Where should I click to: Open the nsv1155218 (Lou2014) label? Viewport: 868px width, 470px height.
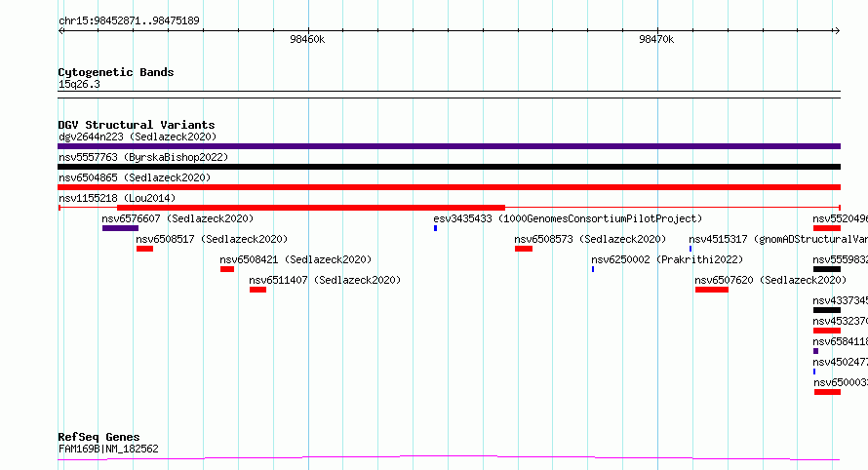(x=117, y=198)
